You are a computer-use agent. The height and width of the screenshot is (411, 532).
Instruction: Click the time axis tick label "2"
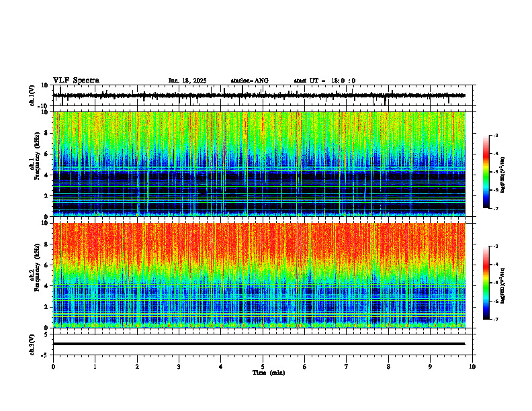pyautogui.click(x=137, y=367)
